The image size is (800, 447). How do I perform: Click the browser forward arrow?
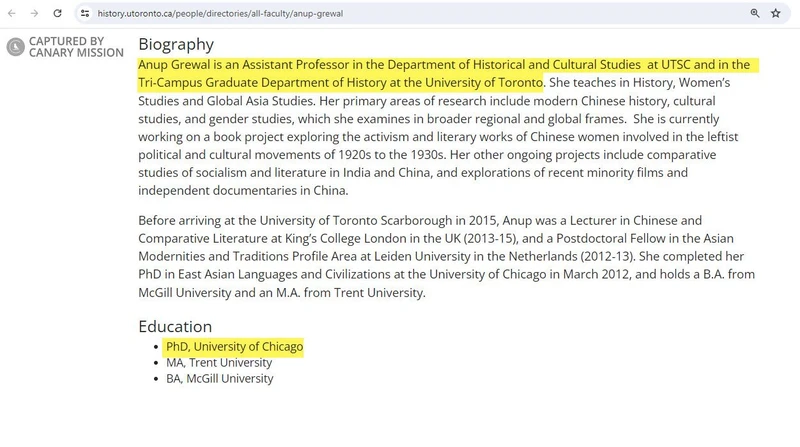click(34, 13)
